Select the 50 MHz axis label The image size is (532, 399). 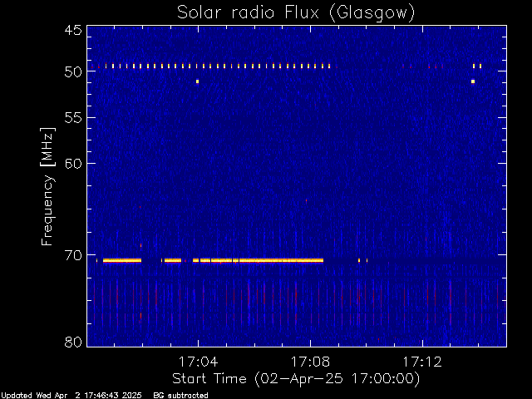coord(73,71)
